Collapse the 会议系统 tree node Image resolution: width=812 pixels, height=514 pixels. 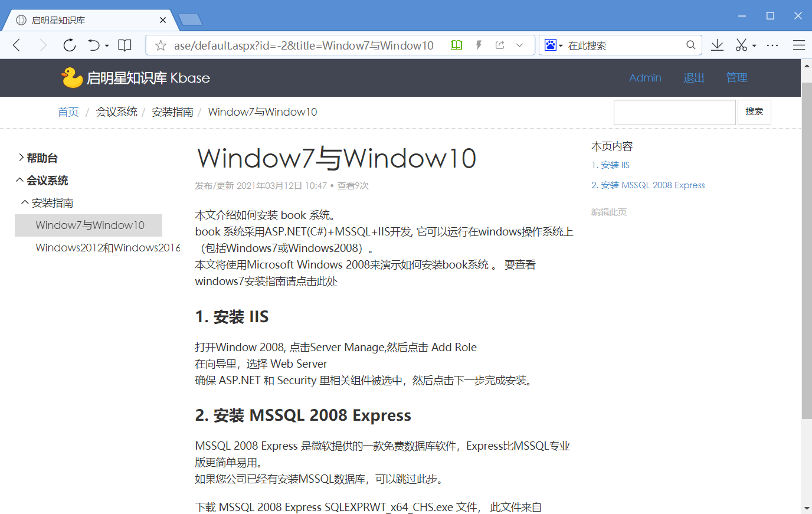coord(20,180)
